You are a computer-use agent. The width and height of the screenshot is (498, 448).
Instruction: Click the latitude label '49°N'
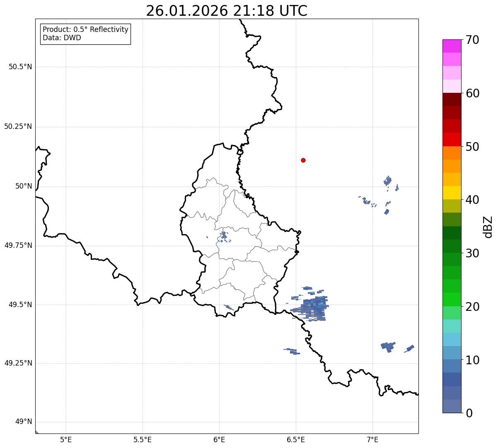(24, 422)
